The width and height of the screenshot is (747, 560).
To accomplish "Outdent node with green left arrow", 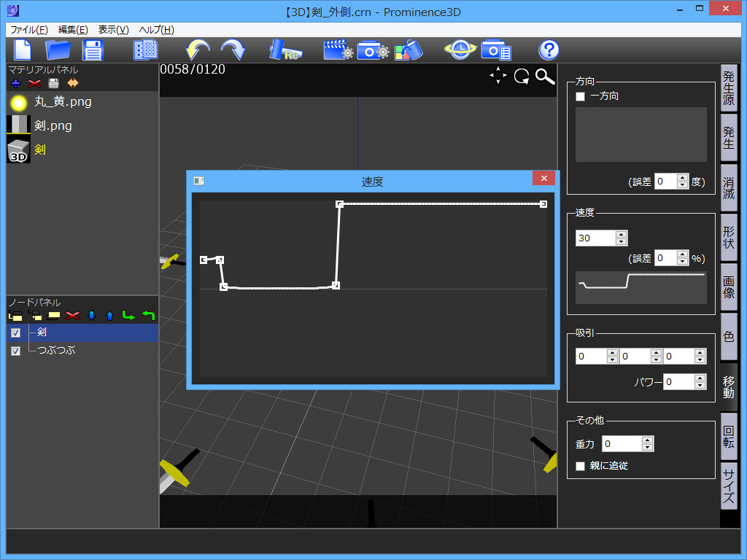I will (148, 315).
